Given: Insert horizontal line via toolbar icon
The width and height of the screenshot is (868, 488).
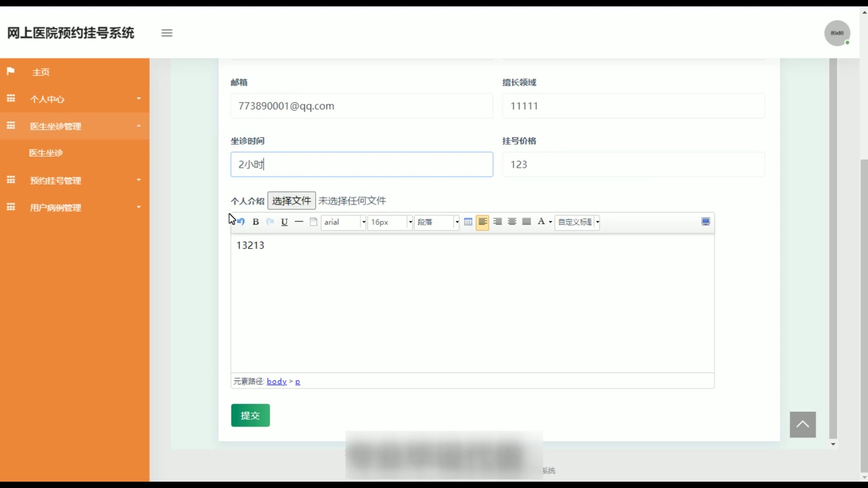Looking at the screenshot, I should (x=299, y=222).
